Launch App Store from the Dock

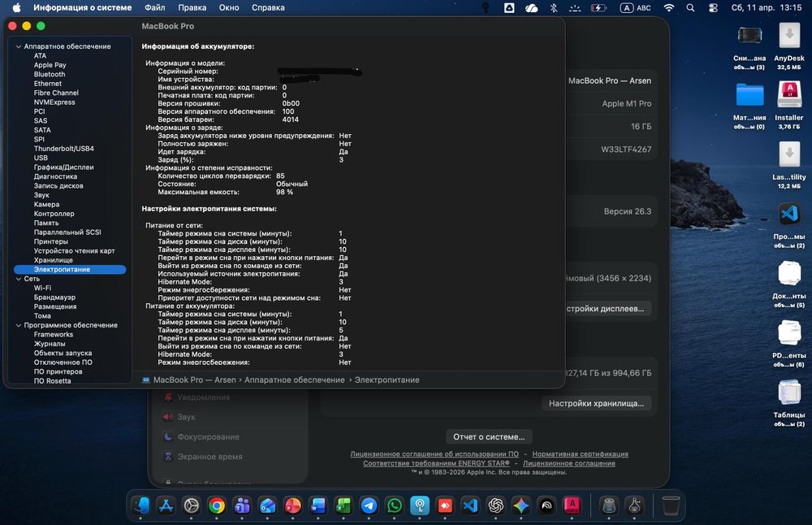166,505
